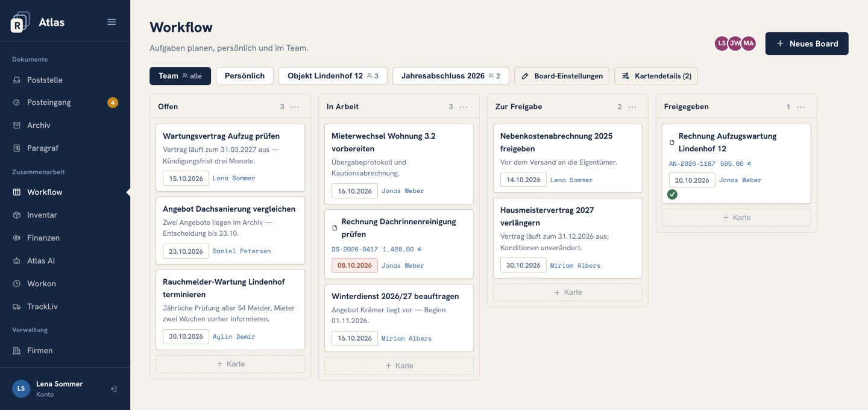This screenshot has width=868, height=410.
Task: Click due date 15.10.2026 on Wartungsvertrag card
Action: 186,178
